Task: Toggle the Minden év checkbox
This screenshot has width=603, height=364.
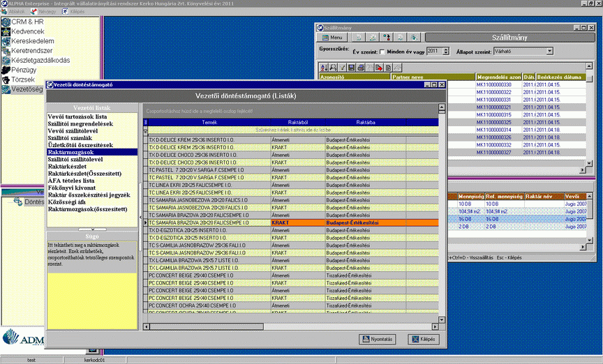Action: pyautogui.click(x=382, y=52)
